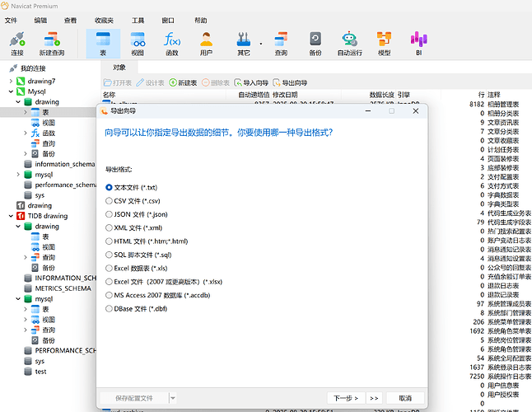
Task: Click 设计表 design table button
Action: tap(151, 82)
